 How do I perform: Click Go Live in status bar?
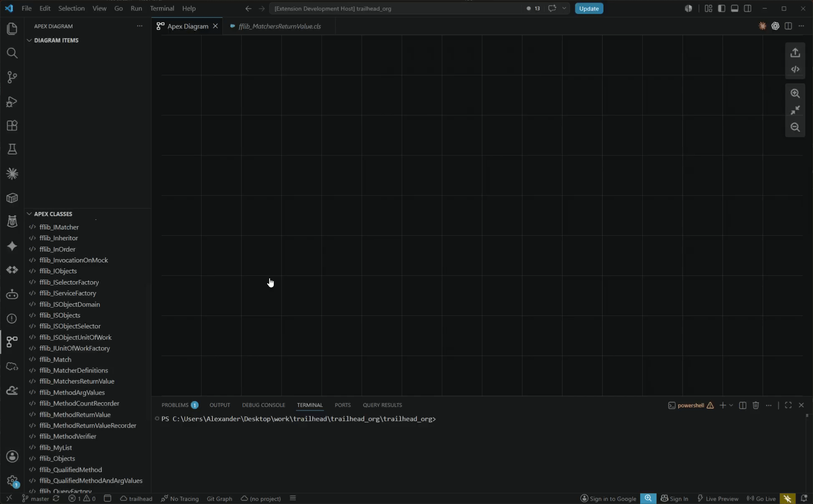761,499
